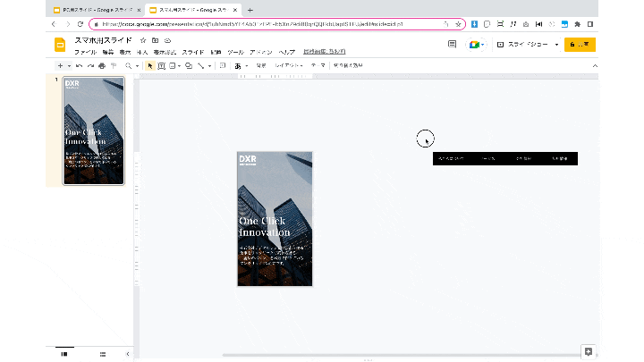Open the Google Slides home logo

pos(61,46)
